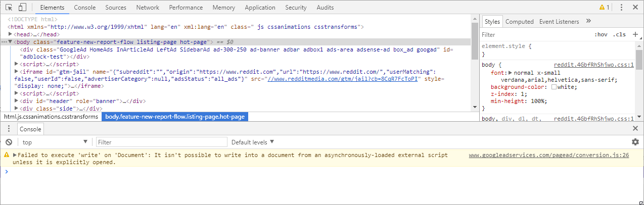Toggle the :hov element state panel
The image size is (644, 205).
point(601,35)
